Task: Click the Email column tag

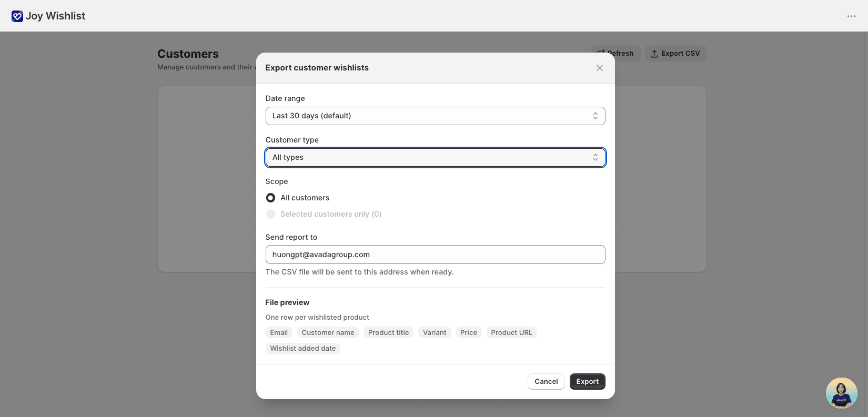Action: tap(279, 332)
